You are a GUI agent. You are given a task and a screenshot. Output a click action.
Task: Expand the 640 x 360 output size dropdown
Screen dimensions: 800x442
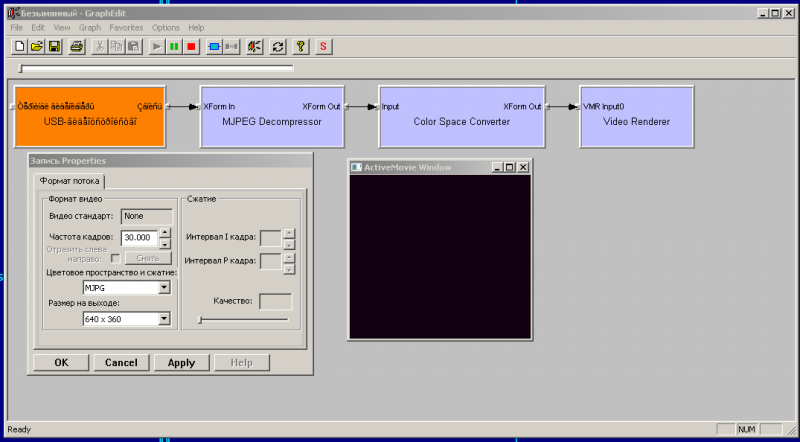(164, 319)
